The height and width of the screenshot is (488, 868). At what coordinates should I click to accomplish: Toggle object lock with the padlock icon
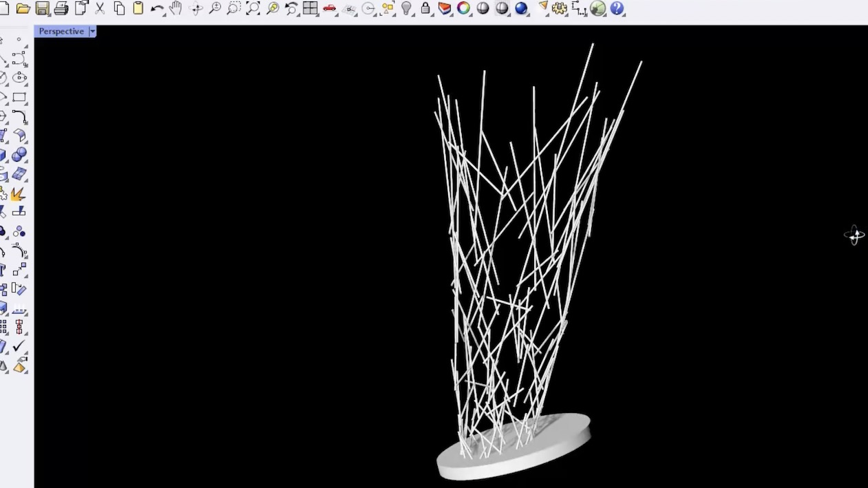coord(425,9)
